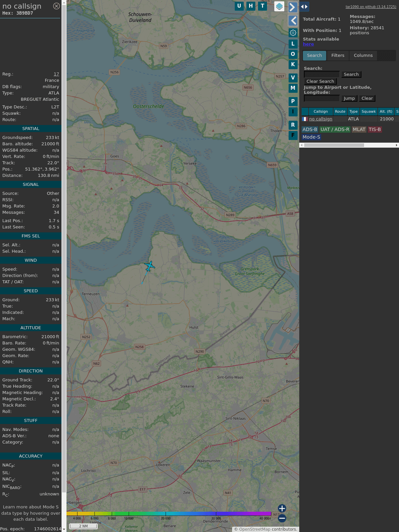Open the registration '17' link

coord(57,74)
